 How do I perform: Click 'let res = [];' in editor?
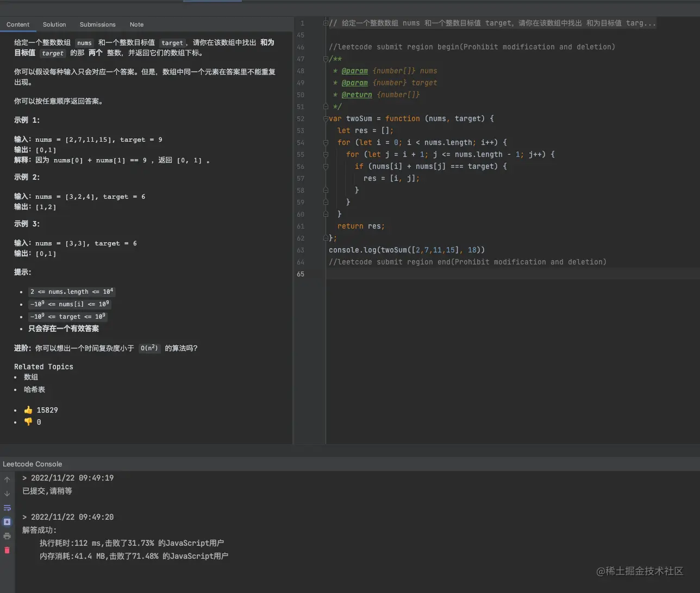click(365, 130)
